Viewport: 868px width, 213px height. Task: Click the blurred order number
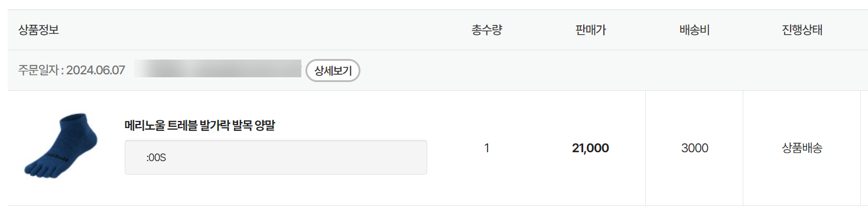click(218, 68)
